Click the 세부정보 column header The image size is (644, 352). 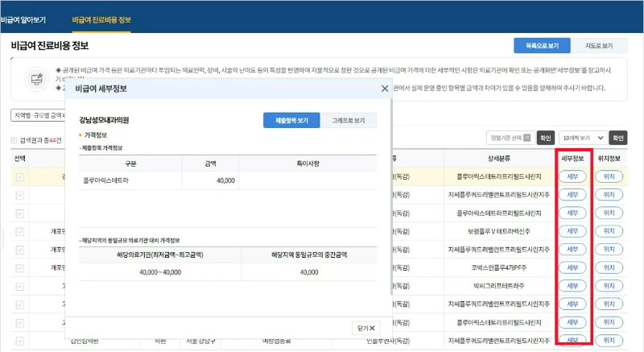(x=572, y=159)
